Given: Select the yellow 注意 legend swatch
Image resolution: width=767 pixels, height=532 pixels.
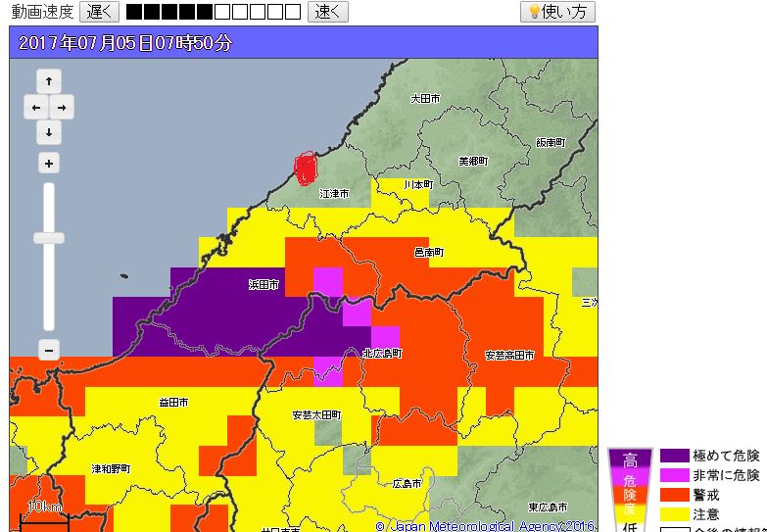Looking at the screenshot, I should point(675,514).
